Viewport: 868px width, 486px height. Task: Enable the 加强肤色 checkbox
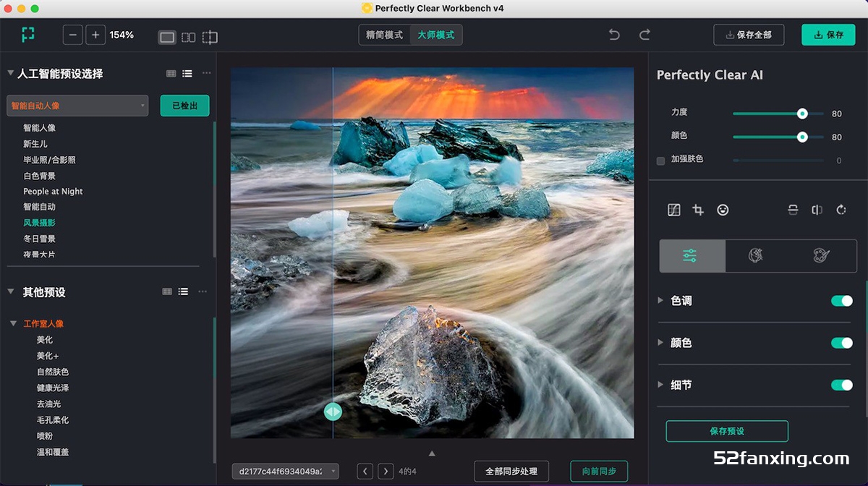[x=660, y=161]
